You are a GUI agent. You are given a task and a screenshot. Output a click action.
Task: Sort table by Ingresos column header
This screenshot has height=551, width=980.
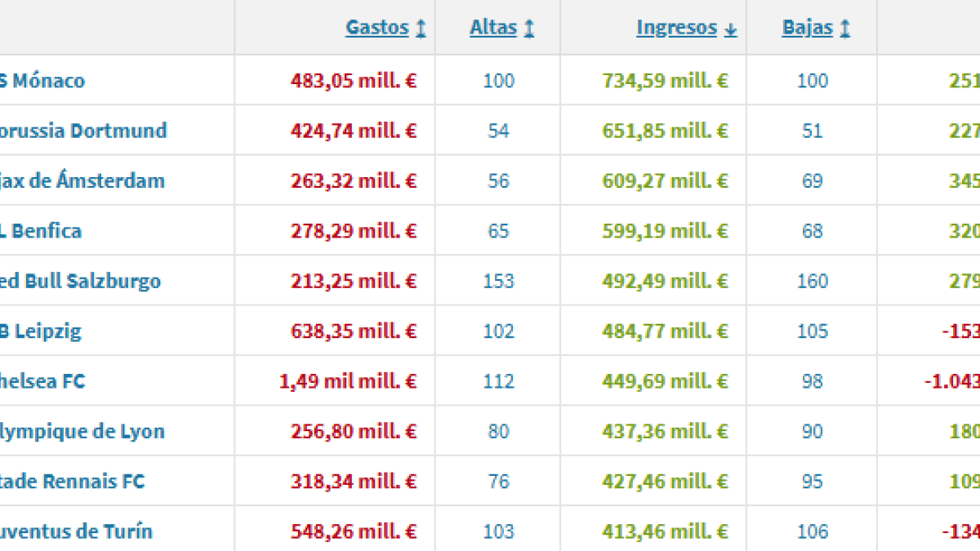pyautogui.click(x=677, y=27)
